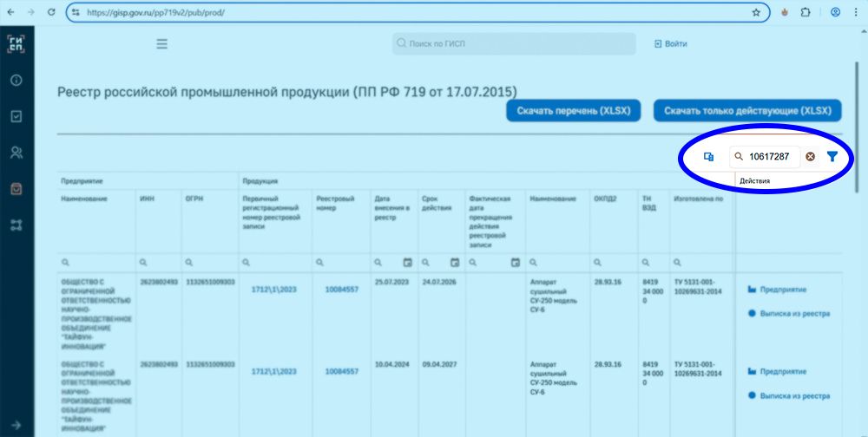Open registry number 10084557 in first row
The width and height of the screenshot is (868, 437).
tap(342, 289)
